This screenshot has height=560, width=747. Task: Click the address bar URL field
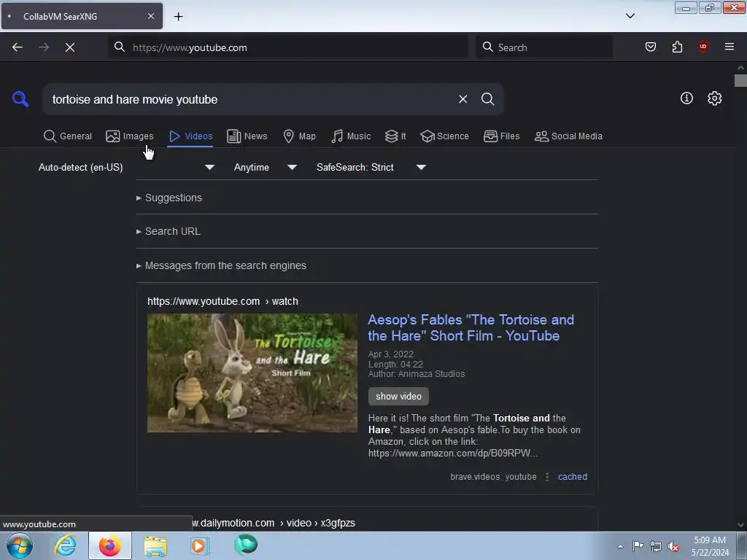point(288,47)
